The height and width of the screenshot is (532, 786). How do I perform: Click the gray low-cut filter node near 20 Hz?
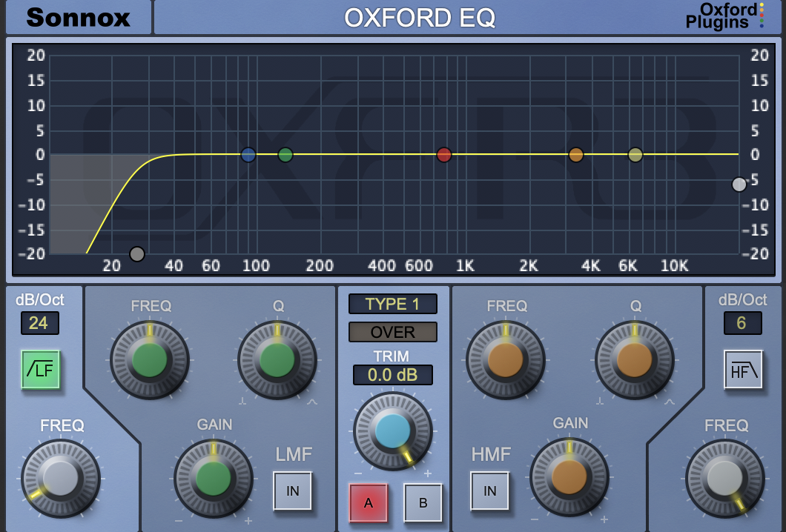[137, 254]
